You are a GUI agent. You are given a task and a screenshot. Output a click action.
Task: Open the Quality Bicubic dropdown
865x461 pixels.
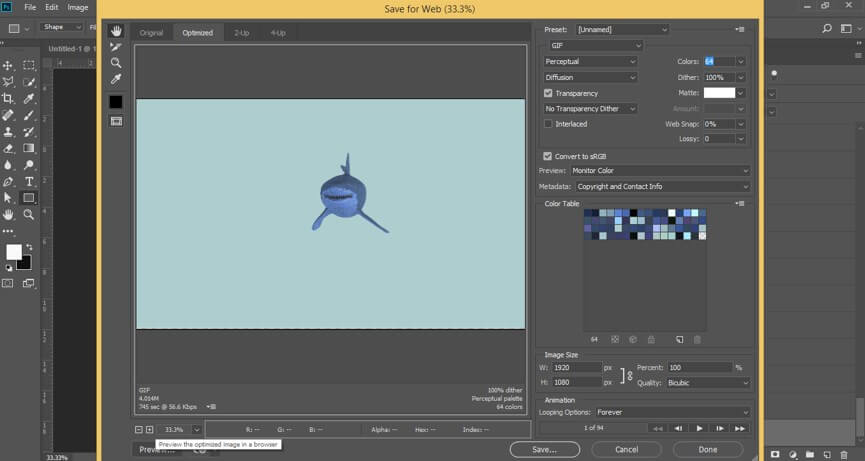coord(708,383)
